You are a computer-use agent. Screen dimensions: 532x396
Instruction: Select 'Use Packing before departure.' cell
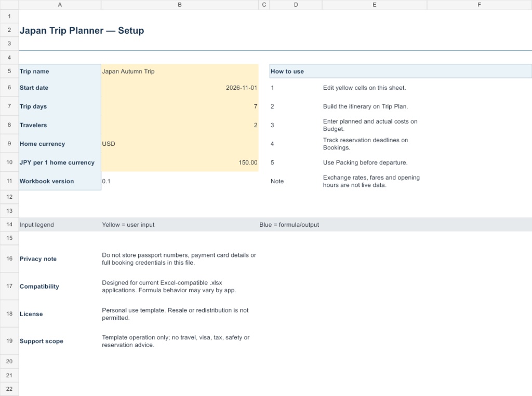click(374, 162)
